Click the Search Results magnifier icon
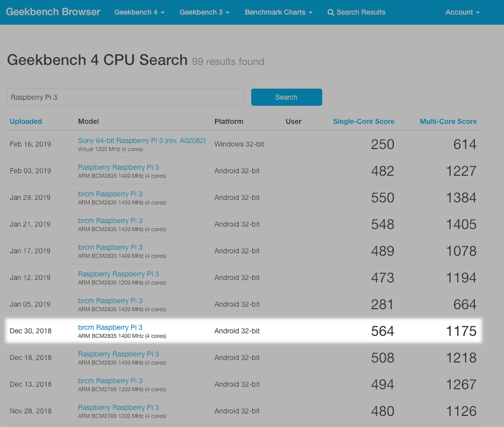This screenshot has width=504, height=427. (x=331, y=13)
